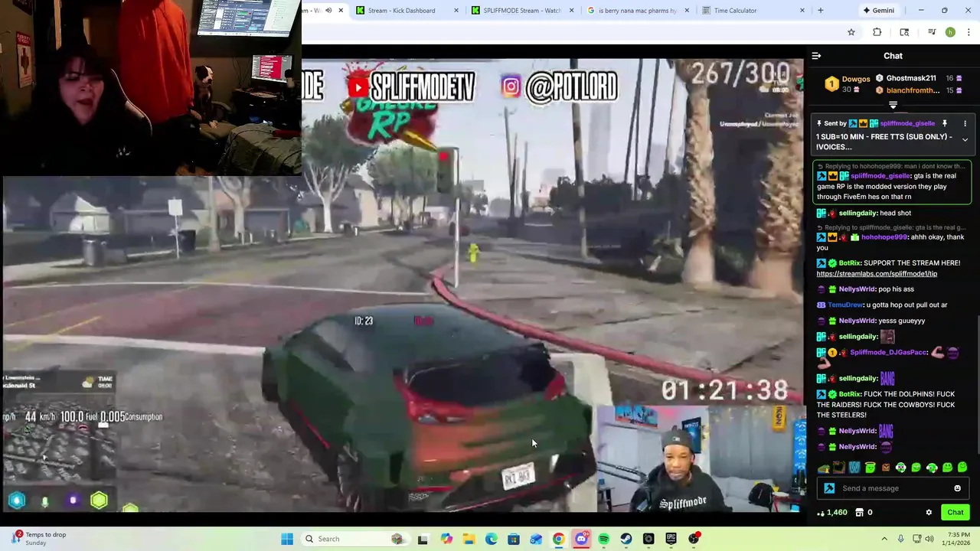Open weather widget Temps to drop
The image size is (980, 551).
[38, 539]
